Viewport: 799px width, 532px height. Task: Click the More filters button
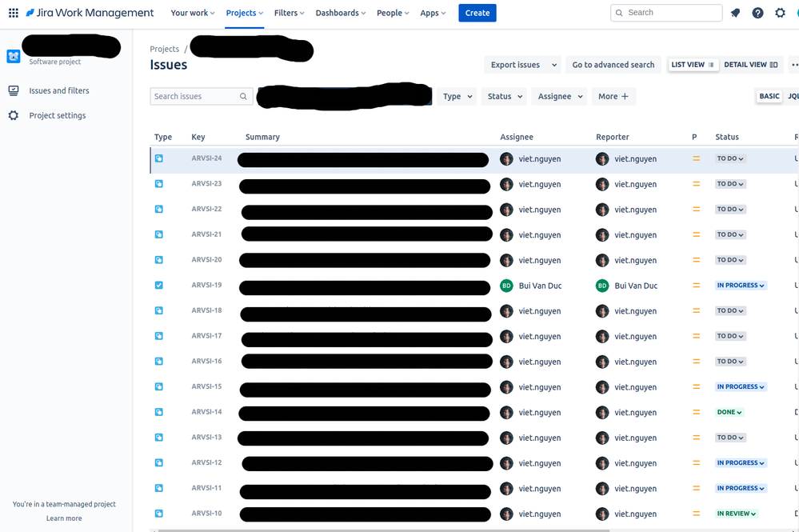click(x=613, y=96)
